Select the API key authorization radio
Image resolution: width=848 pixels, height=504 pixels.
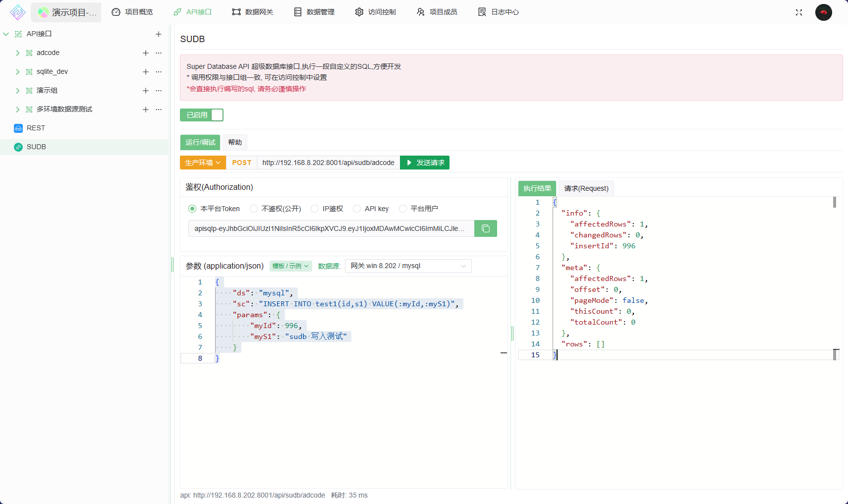click(x=357, y=209)
